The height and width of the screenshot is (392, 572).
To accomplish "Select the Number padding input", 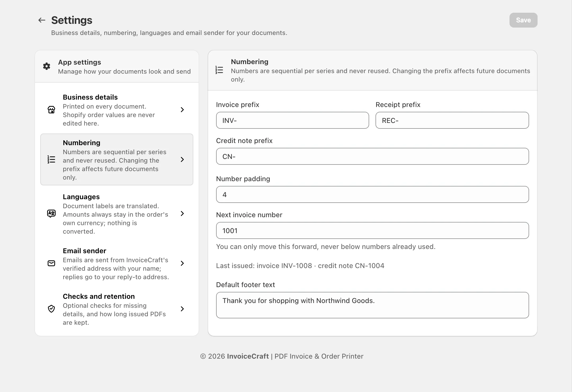I will 372,194.
